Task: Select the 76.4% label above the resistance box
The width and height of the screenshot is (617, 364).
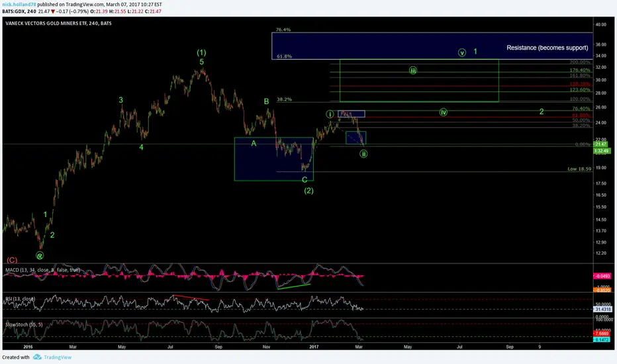Action: pyautogui.click(x=283, y=30)
